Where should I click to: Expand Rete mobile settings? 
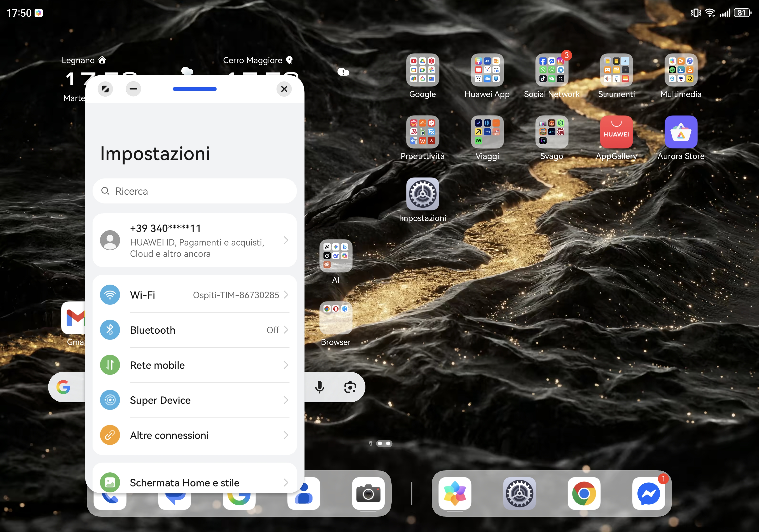pos(194,365)
